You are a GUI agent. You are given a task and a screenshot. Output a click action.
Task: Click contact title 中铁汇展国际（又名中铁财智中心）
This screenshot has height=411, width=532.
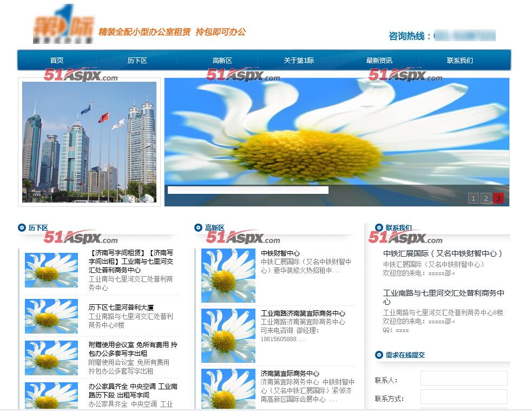coord(443,253)
